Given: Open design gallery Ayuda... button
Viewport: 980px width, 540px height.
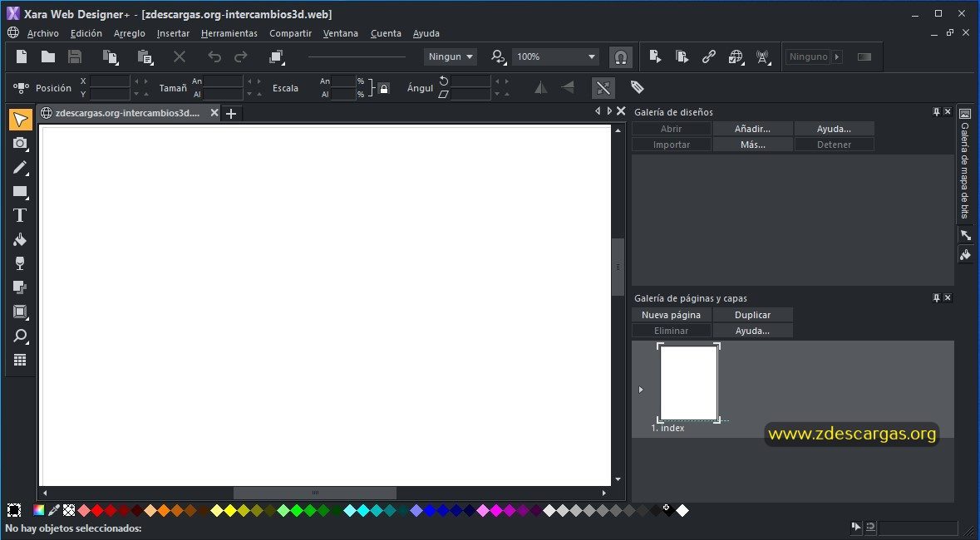Looking at the screenshot, I should coord(834,129).
